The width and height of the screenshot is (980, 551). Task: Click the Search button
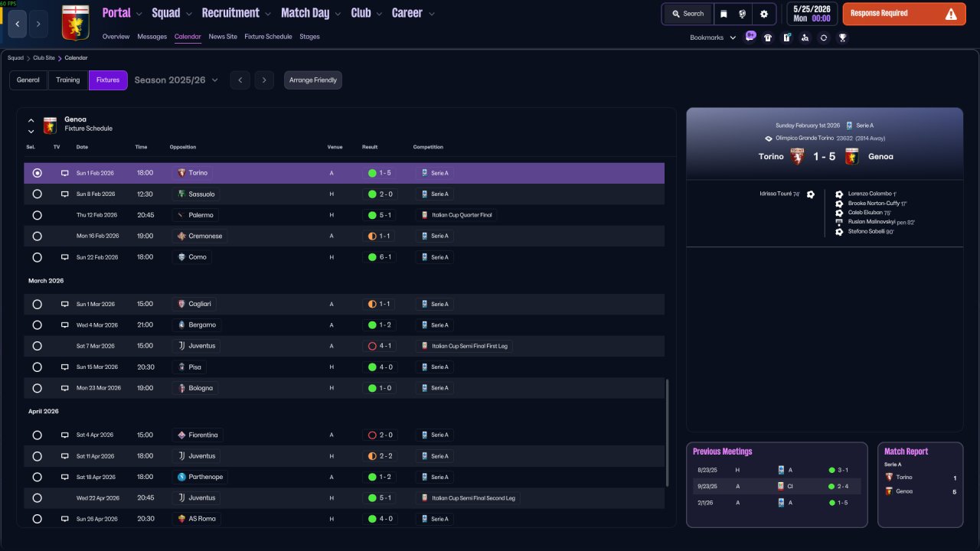pos(688,14)
